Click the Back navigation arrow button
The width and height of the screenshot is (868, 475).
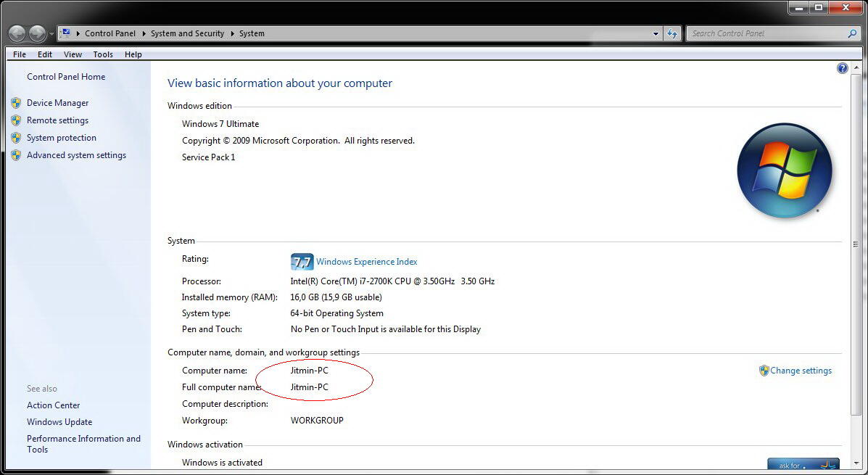point(17,34)
